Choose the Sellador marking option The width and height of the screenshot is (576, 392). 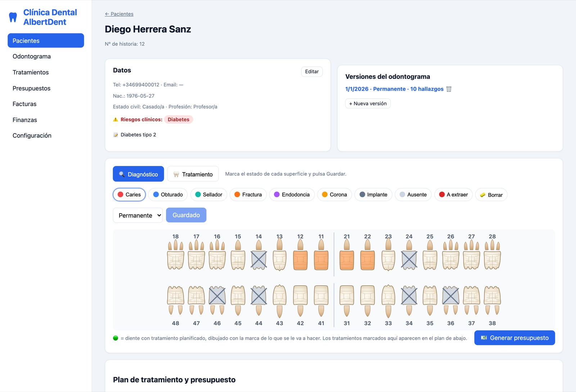[209, 195]
